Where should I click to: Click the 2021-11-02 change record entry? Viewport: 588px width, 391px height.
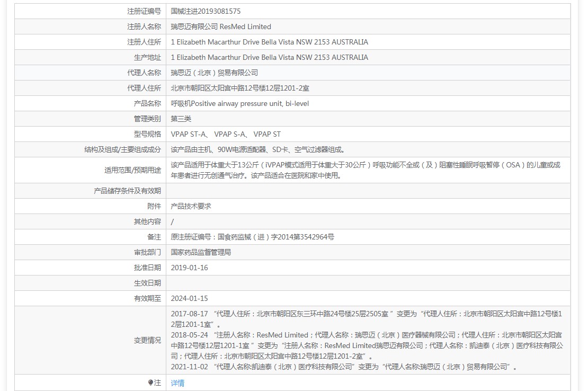344,367
